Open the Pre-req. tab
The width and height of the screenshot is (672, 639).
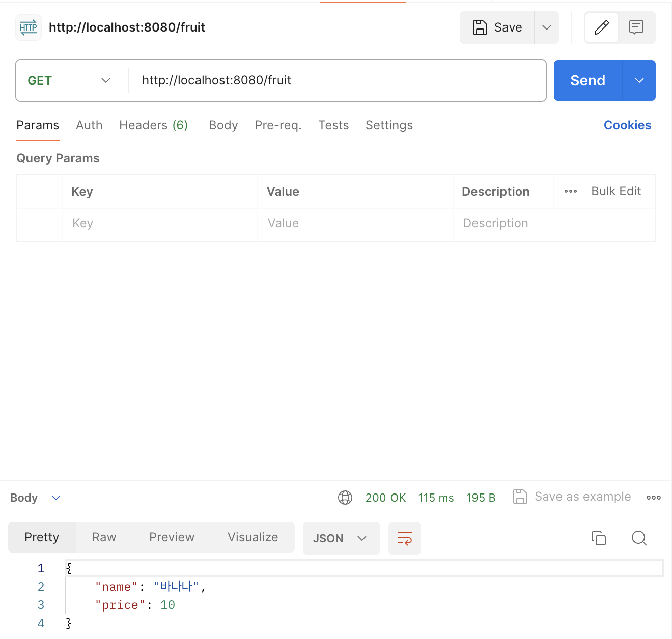click(278, 125)
